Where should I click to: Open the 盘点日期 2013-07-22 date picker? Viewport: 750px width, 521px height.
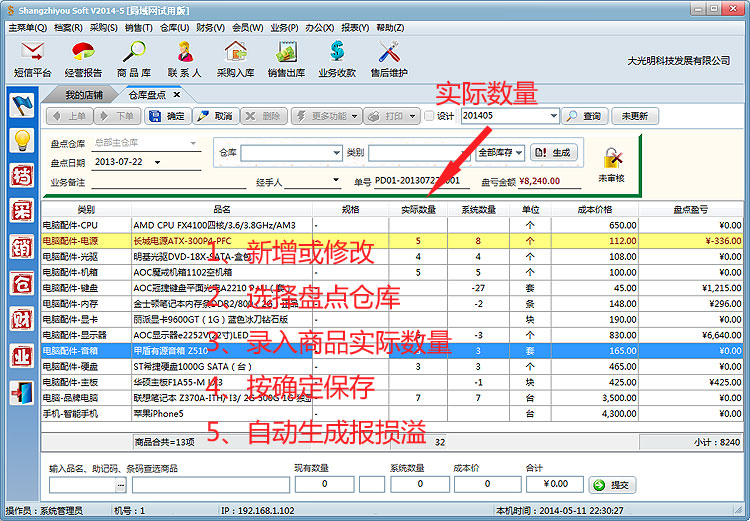pos(157,162)
